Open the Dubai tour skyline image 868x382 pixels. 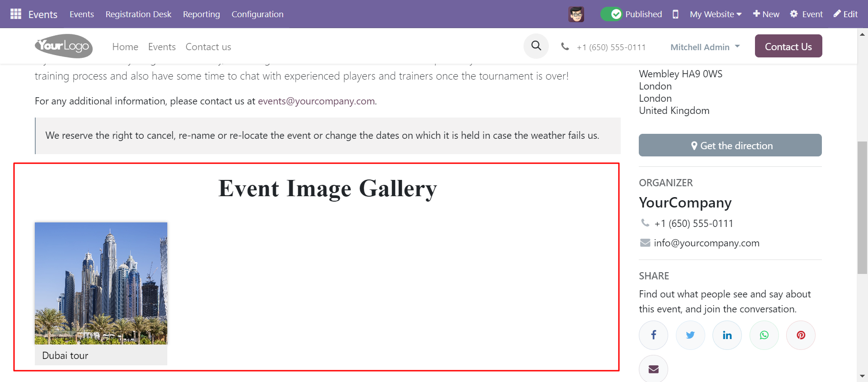click(x=101, y=283)
